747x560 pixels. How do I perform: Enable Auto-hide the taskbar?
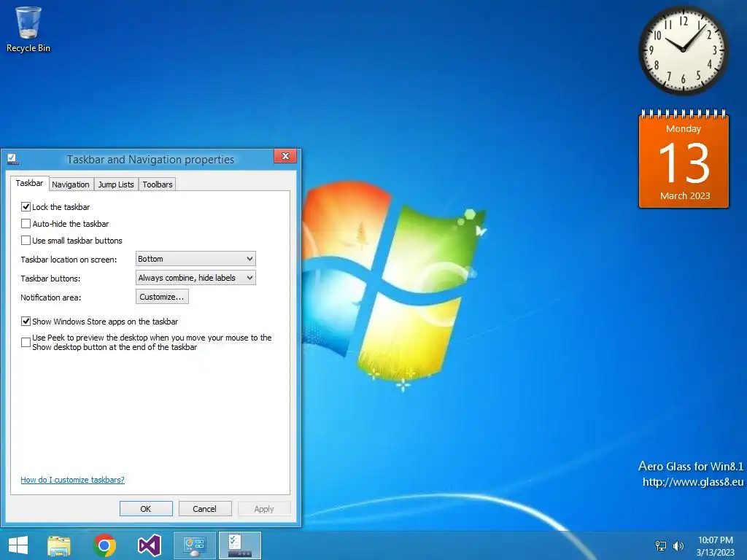[26, 223]
